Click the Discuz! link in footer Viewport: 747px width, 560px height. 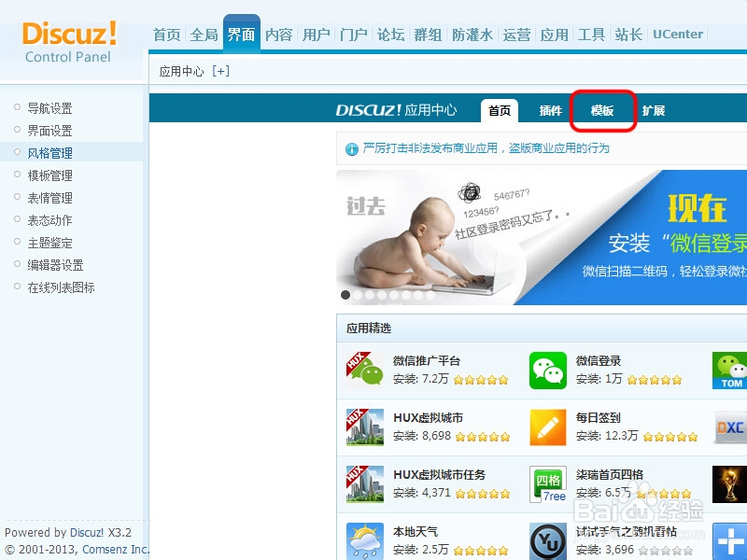point(87,532)
